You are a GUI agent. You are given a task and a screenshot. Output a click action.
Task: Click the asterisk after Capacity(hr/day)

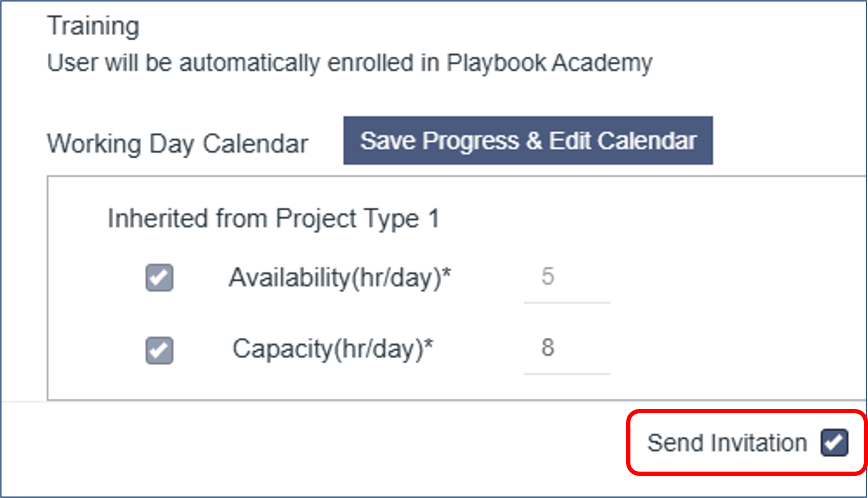pyautogui.click(x=429, y=343)
